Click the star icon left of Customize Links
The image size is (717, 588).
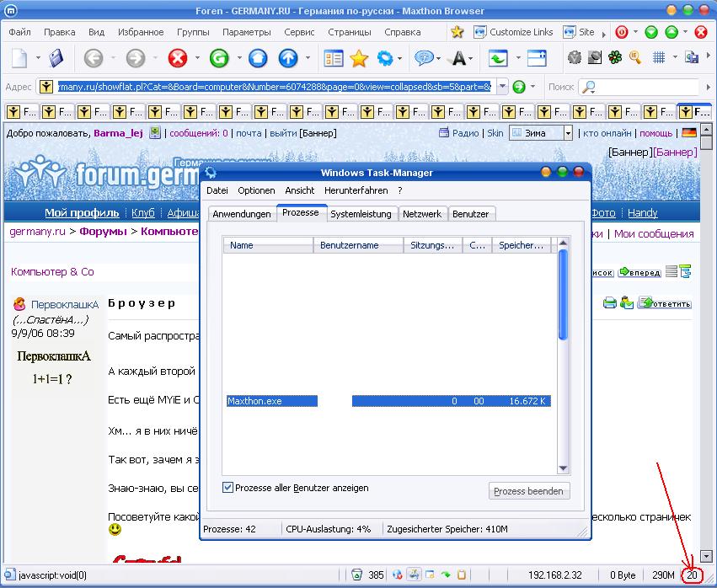pos(457,32)
